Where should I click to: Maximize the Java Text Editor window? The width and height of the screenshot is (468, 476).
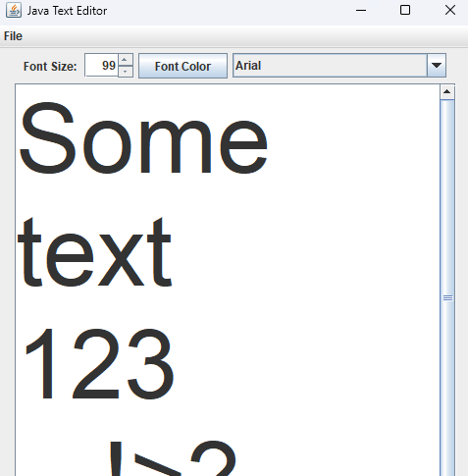[405, 11]
